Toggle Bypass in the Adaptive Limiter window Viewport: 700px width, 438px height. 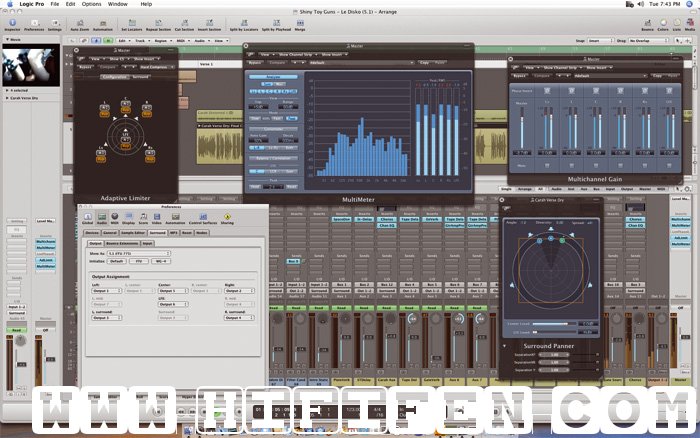84,67
